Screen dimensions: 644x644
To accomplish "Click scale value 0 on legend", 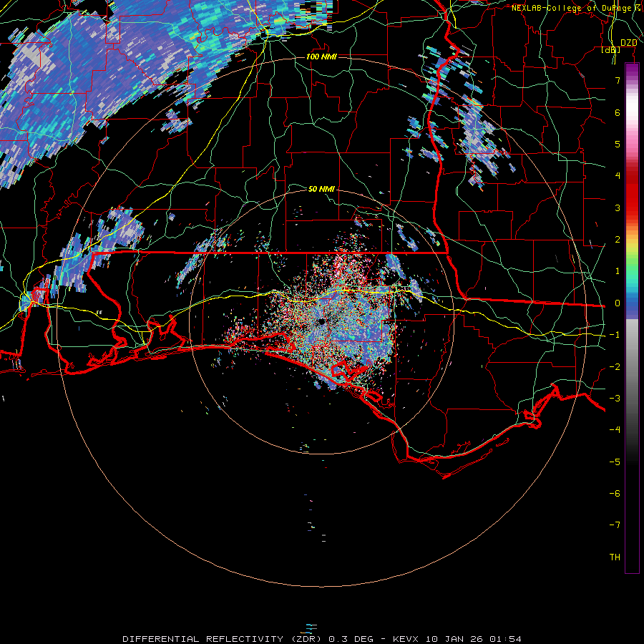I will 618,303.
